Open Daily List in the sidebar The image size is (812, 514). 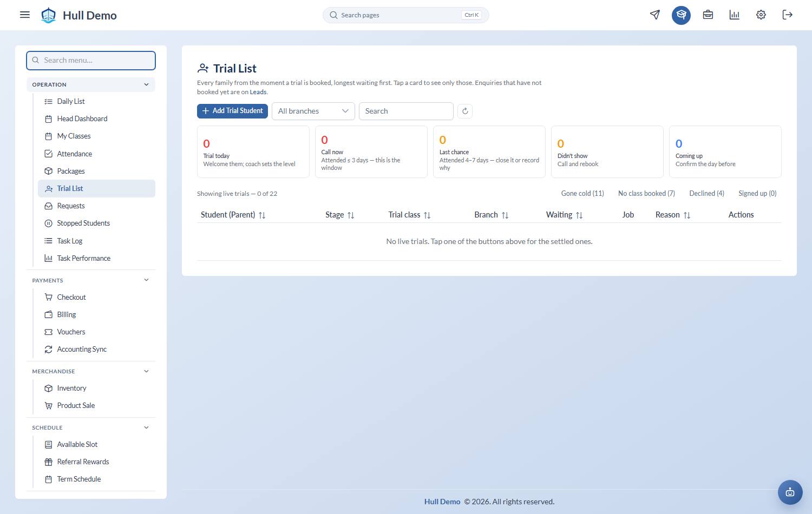(96, 101)
